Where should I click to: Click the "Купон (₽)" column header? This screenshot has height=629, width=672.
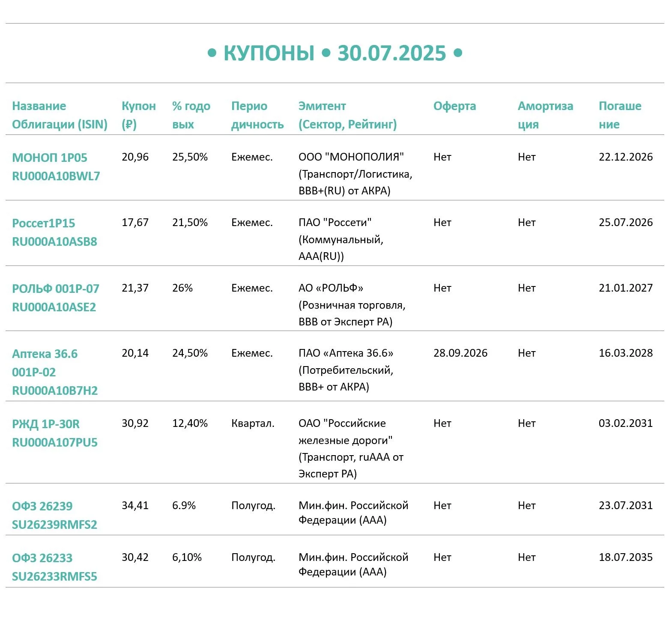138,115
